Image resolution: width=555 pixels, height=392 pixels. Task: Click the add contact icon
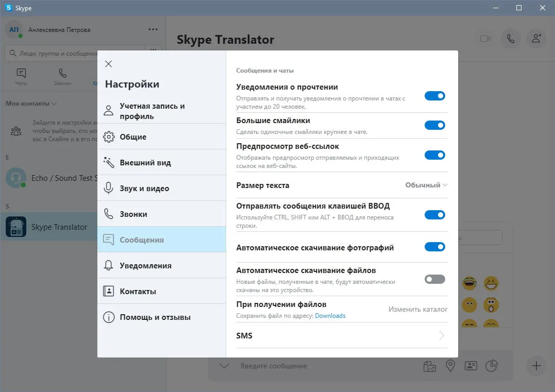coord(536,39)
